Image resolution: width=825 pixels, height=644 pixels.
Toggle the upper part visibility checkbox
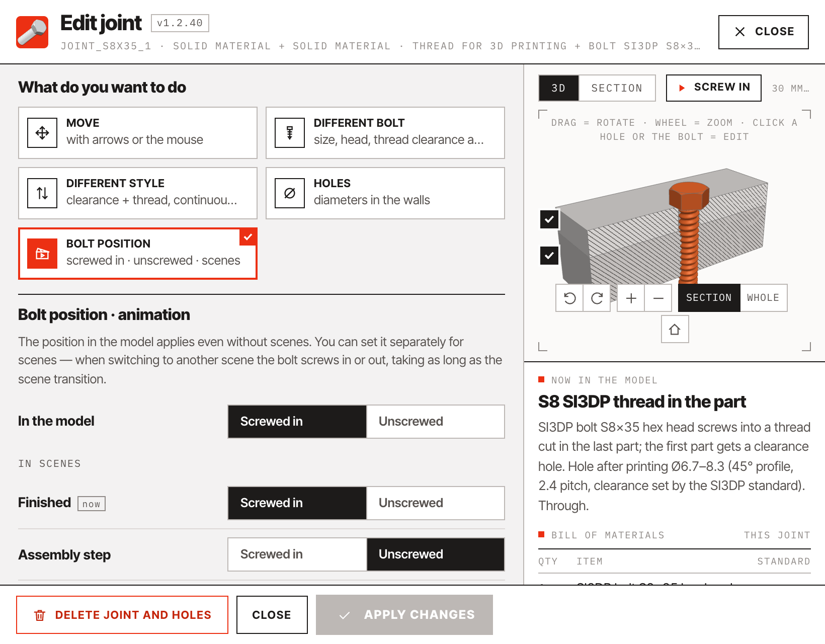(x=549, y=219)
